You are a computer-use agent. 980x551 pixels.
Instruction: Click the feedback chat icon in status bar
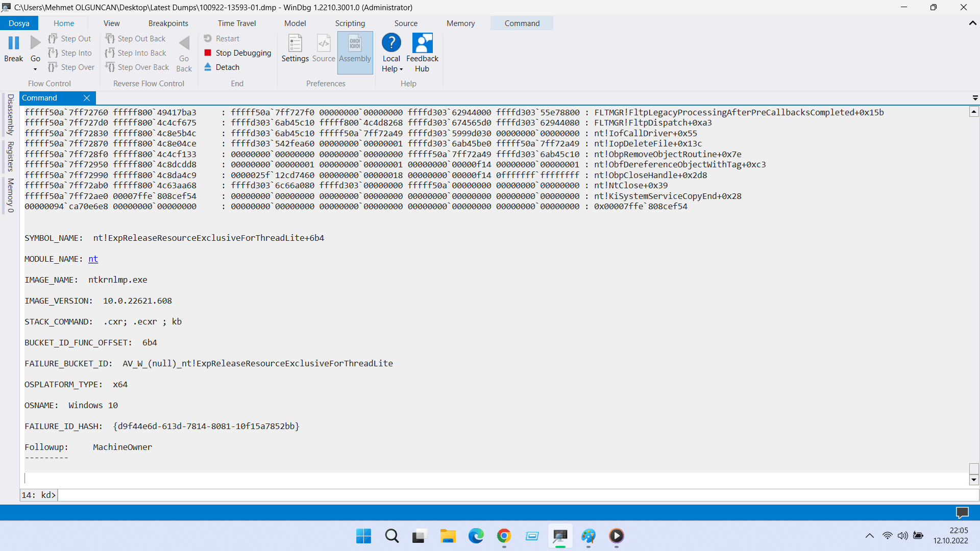(962, 512)
